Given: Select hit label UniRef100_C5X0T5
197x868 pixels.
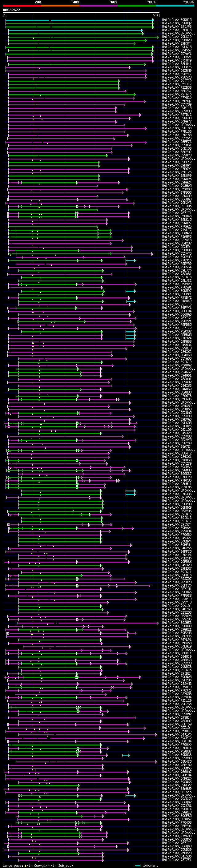Looking at the screenshot, I should click(x=177, y=253).
